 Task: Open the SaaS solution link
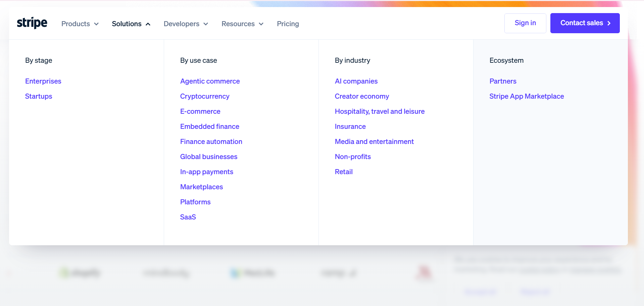click(x=188, y=217)
